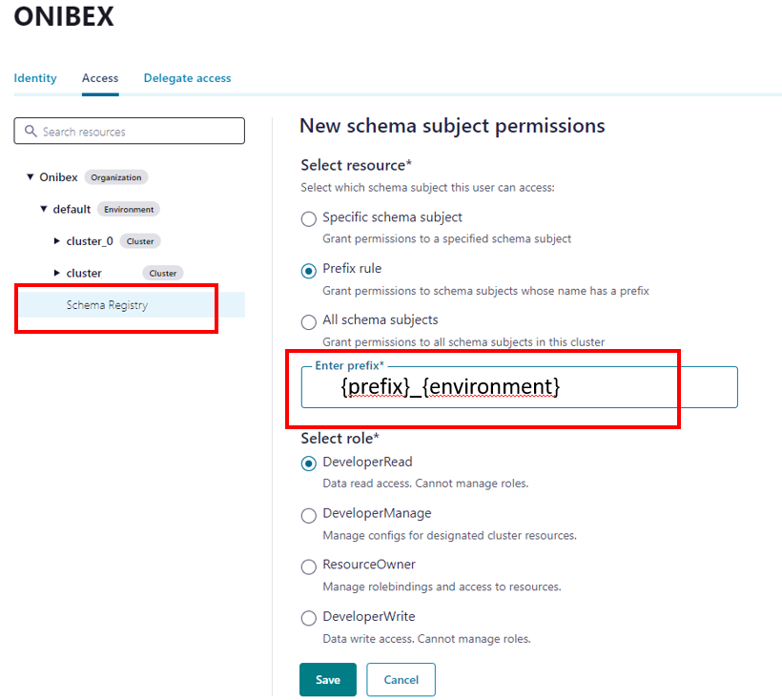
Task: Switch to the Identity tab
Action: click(35, 78)
